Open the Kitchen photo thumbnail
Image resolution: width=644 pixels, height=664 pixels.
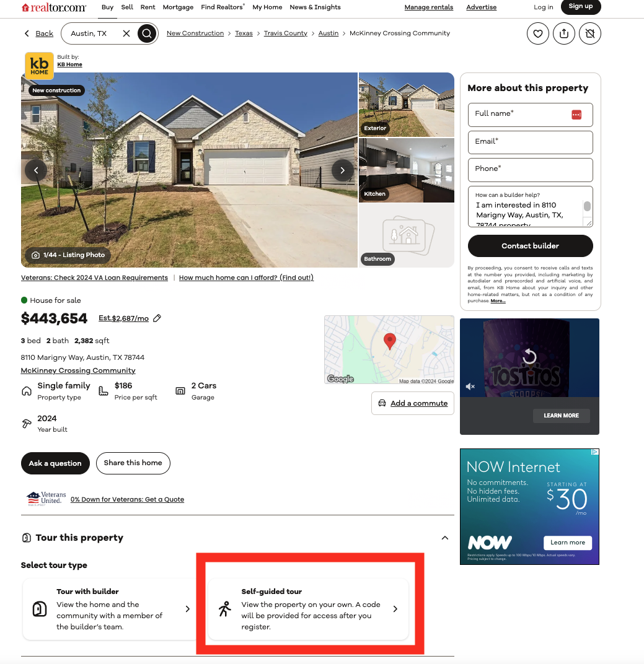click(407, 170)
